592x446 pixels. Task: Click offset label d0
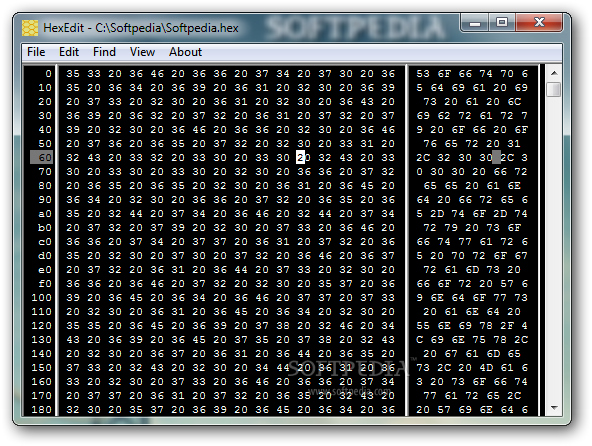tap(45, 256)
